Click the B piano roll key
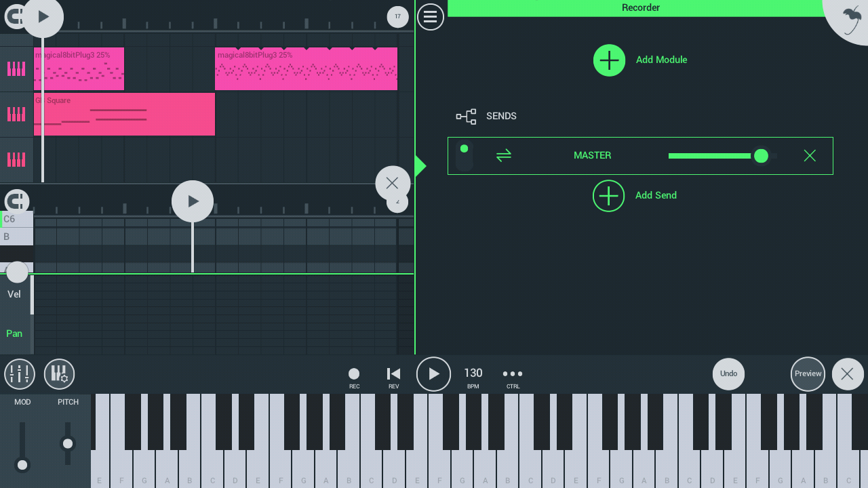868x488 pixels. (17, 237)
